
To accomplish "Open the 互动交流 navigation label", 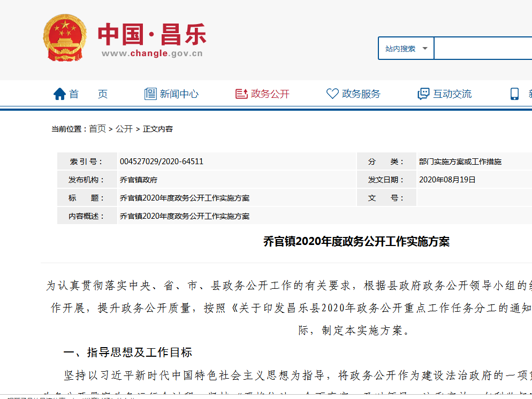I will [452, 94].
